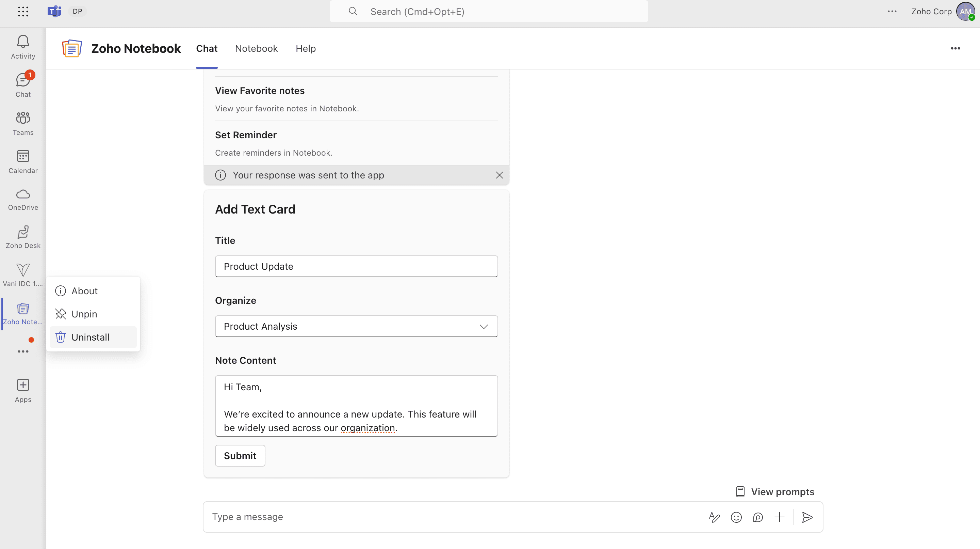The image size is (980, 549).
Task: Dismiss the response sent notification
Action: pyautogui.click(x=499, y=175)
